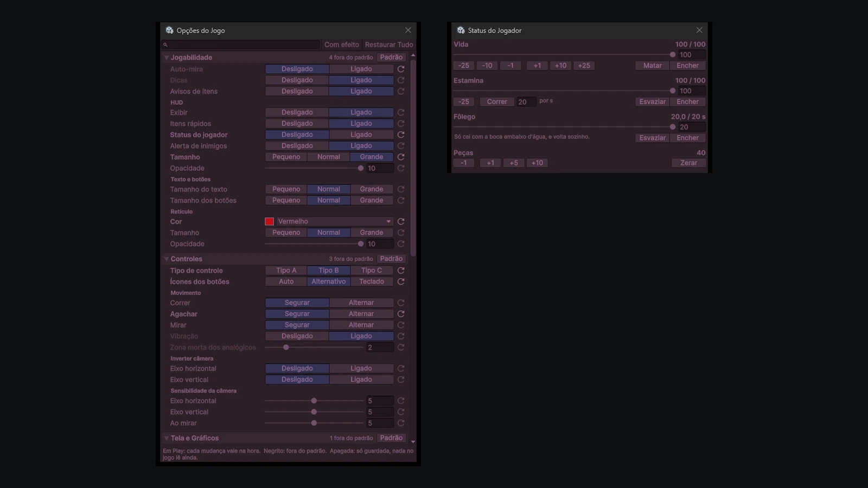Click the reset icon for Avisos de itens
Image resolution: width=868 pixels, height=488 pixels.
pos(401,91)
